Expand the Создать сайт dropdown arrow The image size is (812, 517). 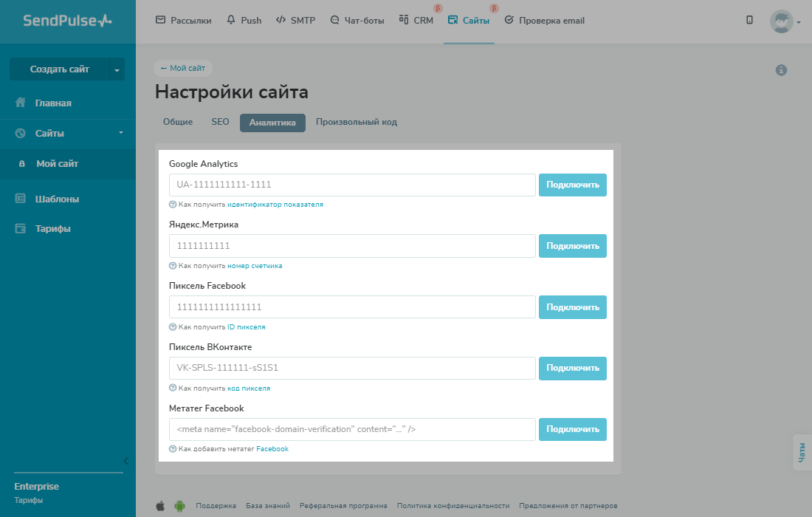point(117,69)
